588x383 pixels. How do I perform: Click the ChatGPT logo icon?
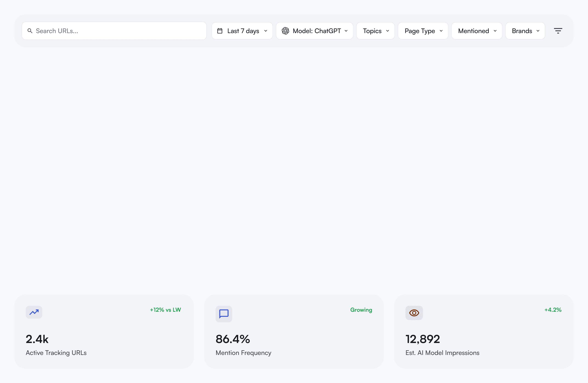(285, 31)
